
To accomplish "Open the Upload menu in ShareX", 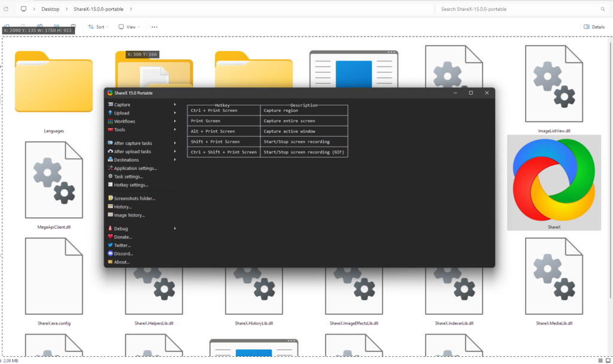I will 122,113.
